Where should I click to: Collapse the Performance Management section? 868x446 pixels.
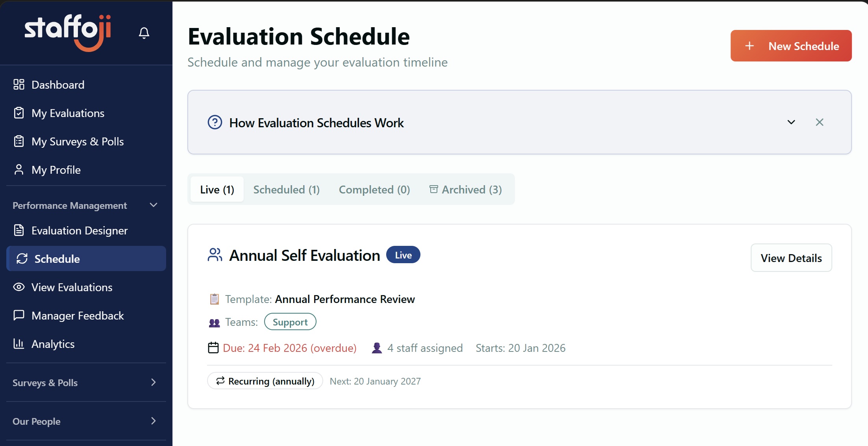(x=154, y=205)
